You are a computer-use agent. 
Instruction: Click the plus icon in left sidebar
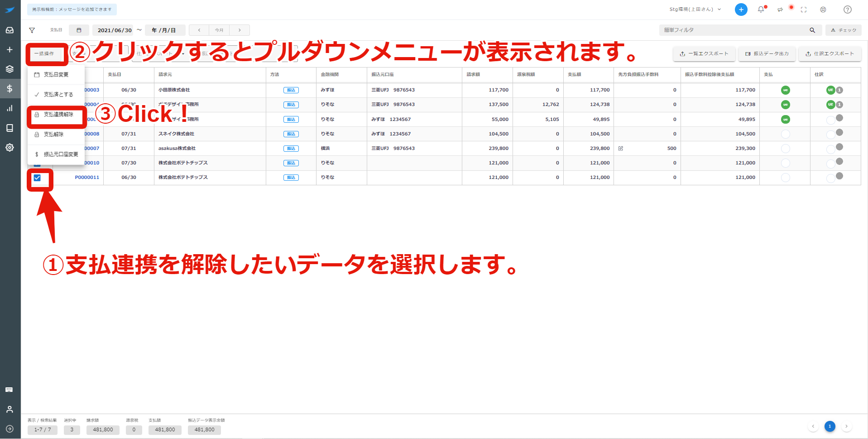tap(10, 49)
